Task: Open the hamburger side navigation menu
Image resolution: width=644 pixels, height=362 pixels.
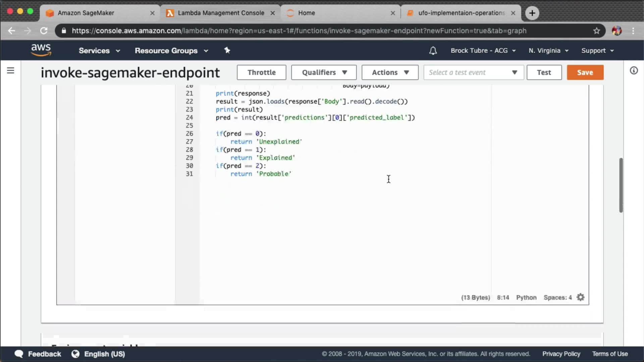Action: click(11, 70)
